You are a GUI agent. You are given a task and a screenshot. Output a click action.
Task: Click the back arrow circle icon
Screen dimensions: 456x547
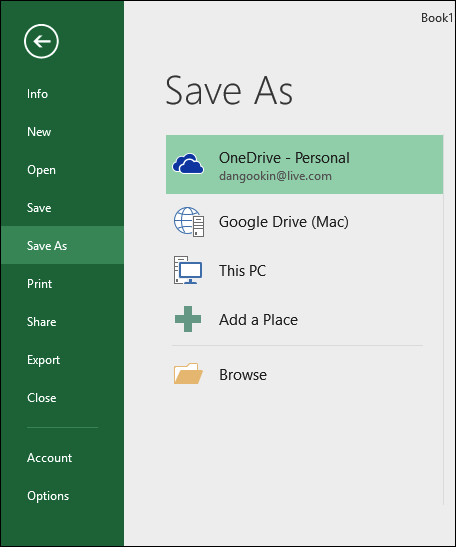(x=41, y=41)
